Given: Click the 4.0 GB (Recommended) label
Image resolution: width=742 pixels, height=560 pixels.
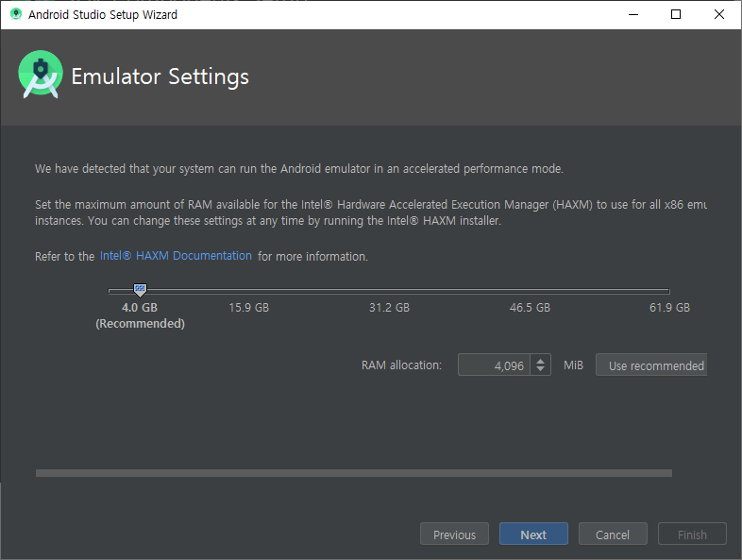Looking at the screenshot, I should point(140,315).
